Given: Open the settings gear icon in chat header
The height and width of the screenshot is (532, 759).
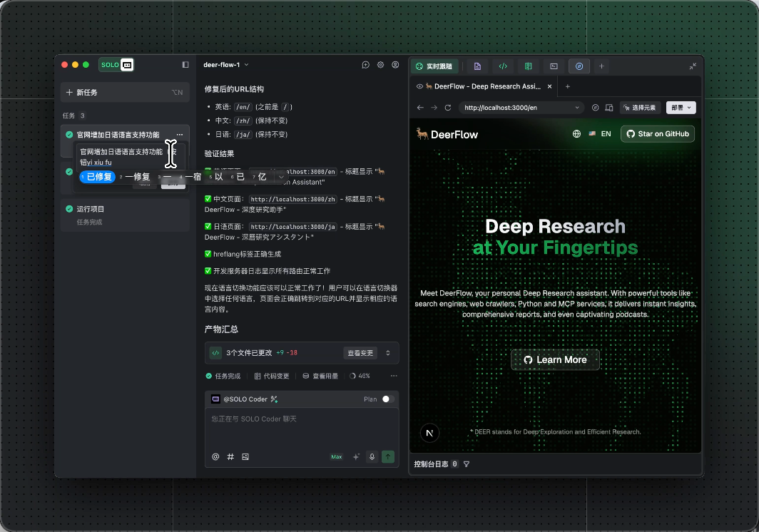Looking at the screenshot, I should point(380,65).
